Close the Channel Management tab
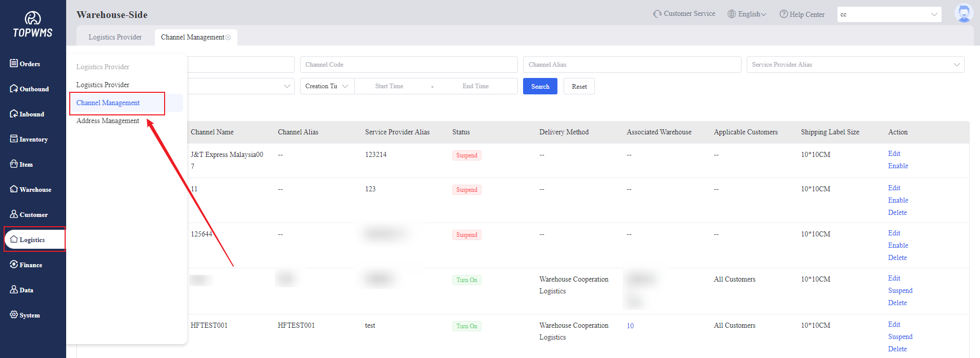The image size is (980, 358). click(x=228, y=37)
